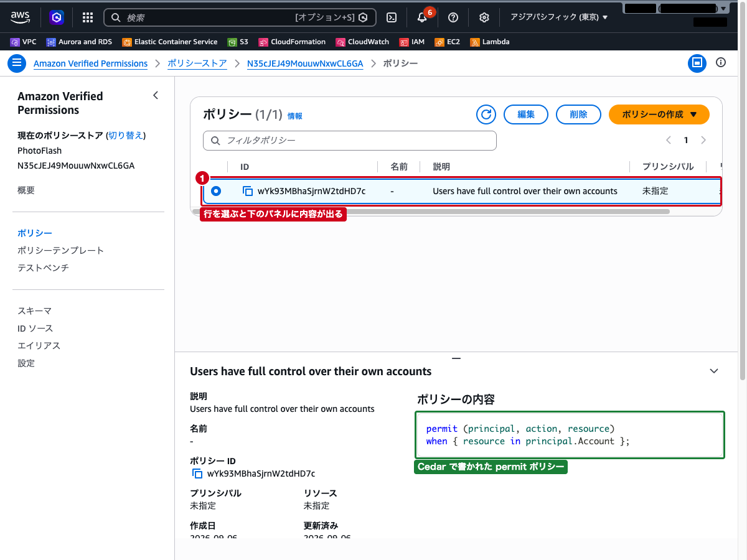
Task: Open the AWS console home logo
Action: click(x=21, y=17)
